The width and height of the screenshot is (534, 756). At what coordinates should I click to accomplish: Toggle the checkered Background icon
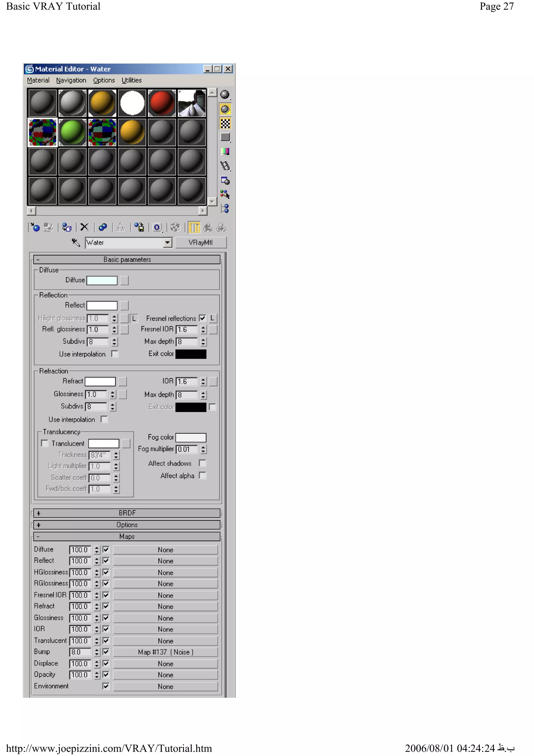(x=225, y=123)
